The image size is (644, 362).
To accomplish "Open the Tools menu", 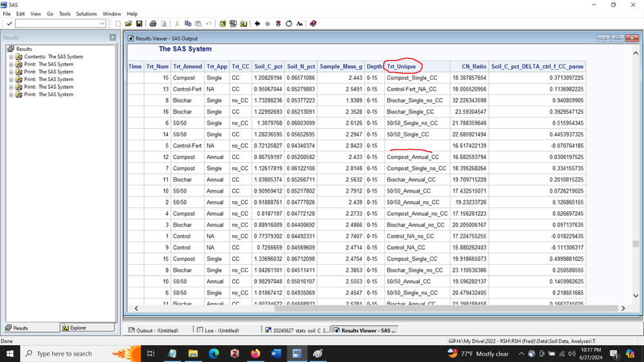I will 64,14.
